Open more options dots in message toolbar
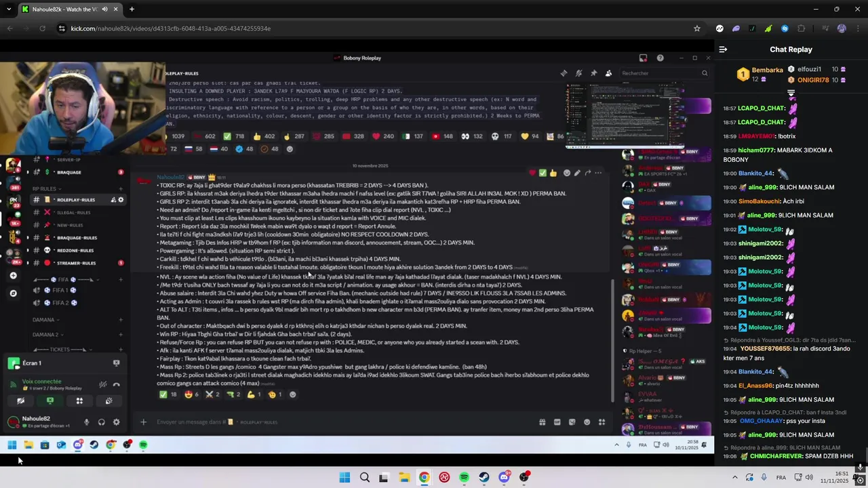Viewport: 868px width, 488px height. click(x=598, y=173)
